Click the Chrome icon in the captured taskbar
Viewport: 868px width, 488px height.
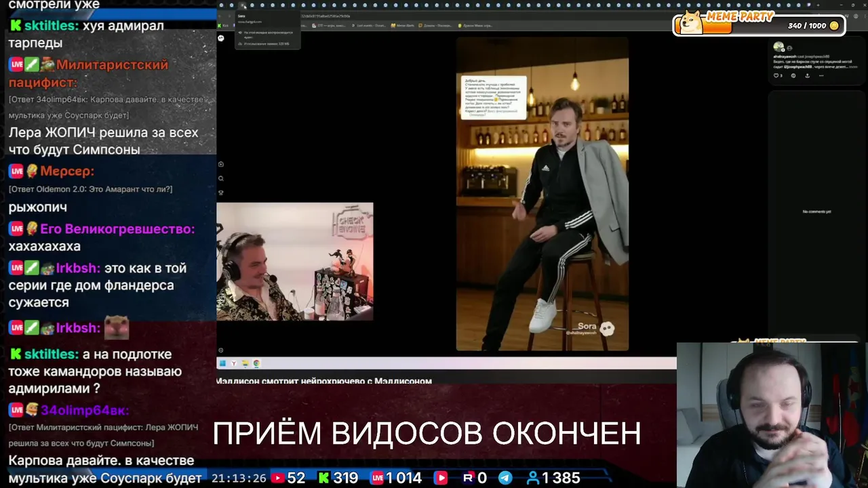click(x=256, y=363)
